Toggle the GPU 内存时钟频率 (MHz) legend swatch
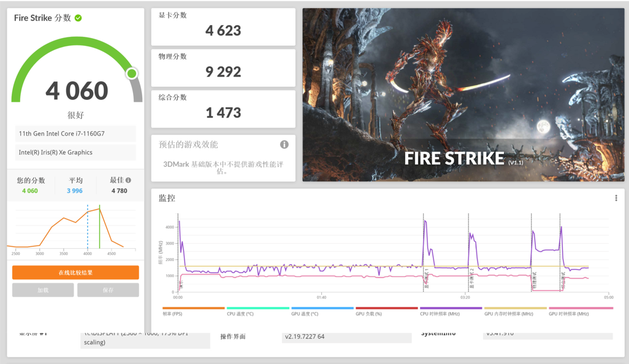 (516, 308)
